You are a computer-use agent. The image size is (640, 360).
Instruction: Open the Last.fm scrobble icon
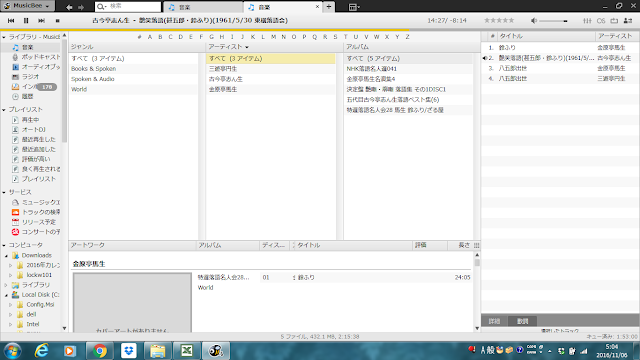601,20
